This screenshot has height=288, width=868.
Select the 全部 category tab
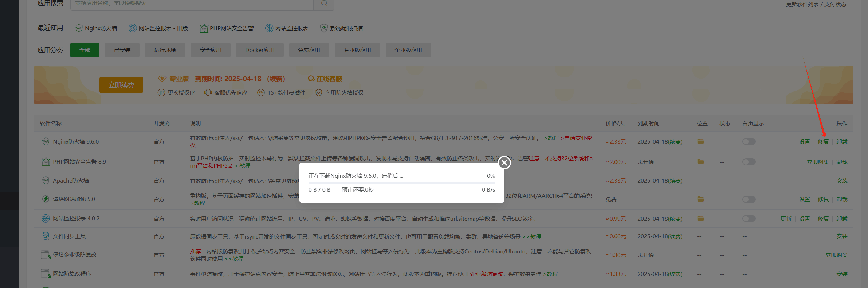[85, 50]
